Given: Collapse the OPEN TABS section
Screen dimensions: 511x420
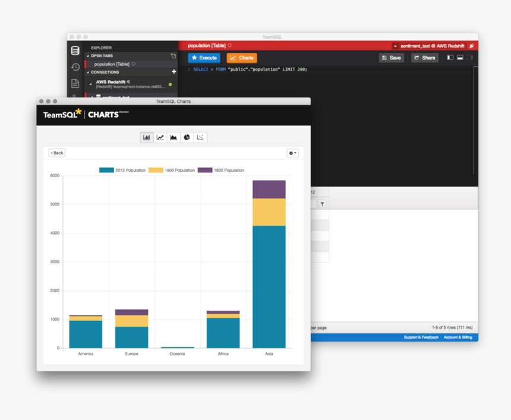Looking at the screenshot, I should [x=88, y=56].
